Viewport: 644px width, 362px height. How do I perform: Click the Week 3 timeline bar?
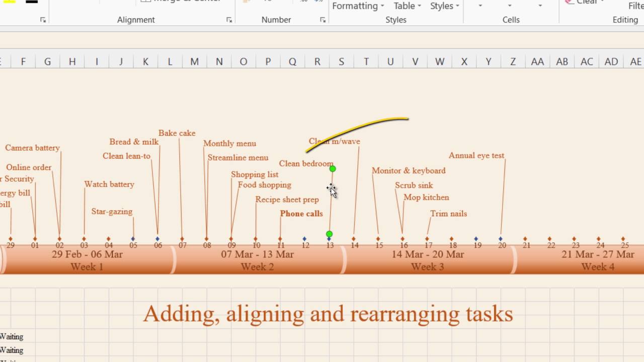[428, 260]
